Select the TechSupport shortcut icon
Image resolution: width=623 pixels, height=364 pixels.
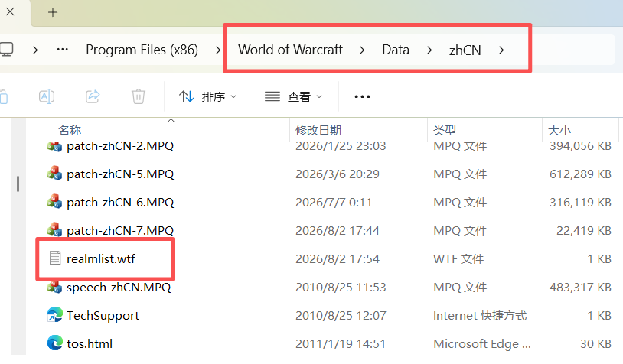pyautogui.click(x=54, y=315)
